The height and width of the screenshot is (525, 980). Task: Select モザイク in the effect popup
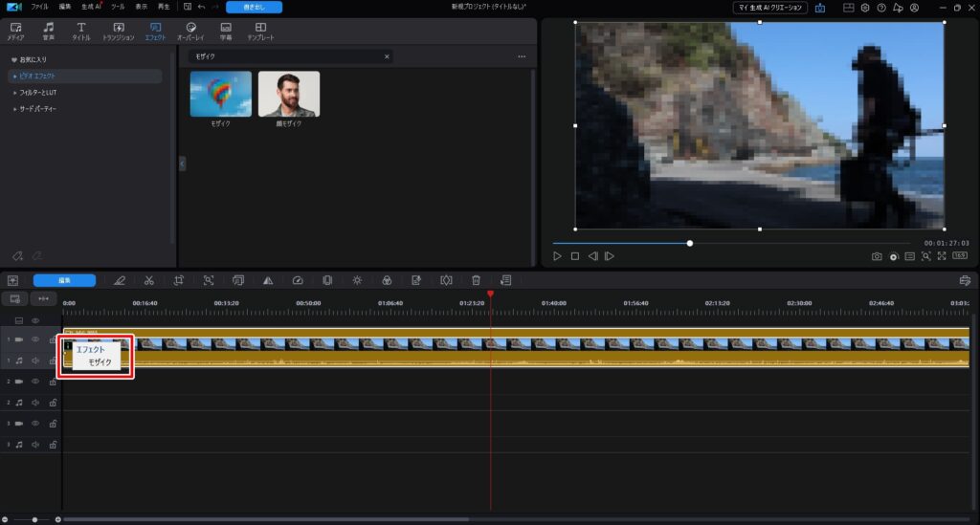click(100, 362)
